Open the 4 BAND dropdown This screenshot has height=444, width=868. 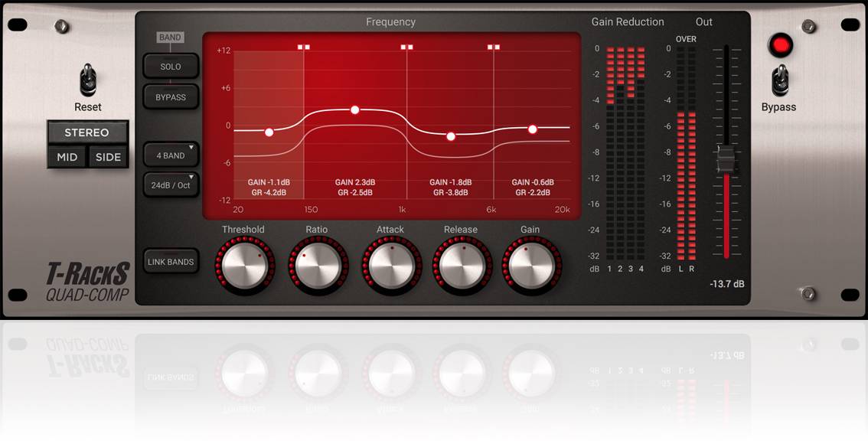[x=171, y=155]
